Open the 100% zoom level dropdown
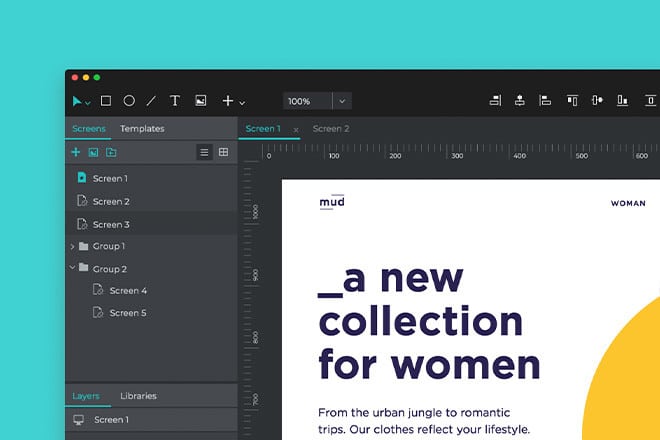 click(342, 101)
